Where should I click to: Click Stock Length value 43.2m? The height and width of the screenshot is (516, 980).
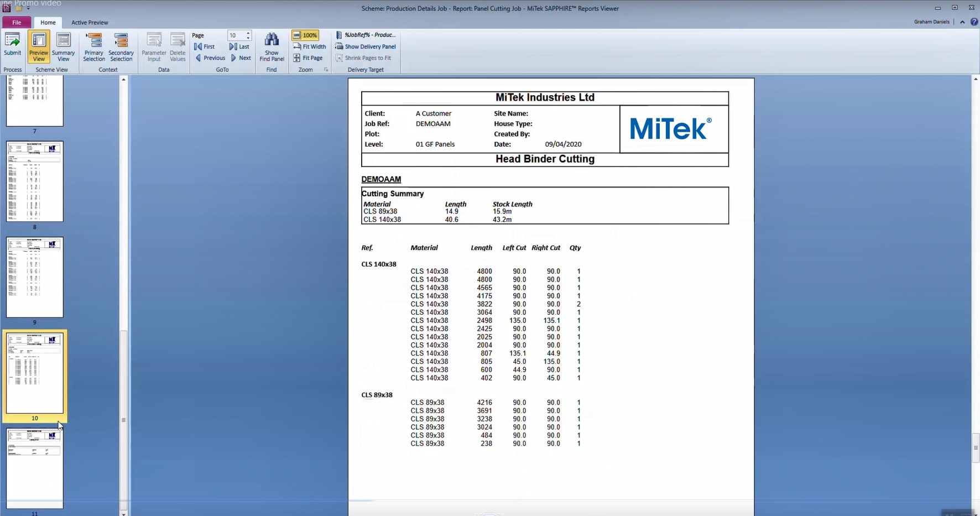click(502, 220)
